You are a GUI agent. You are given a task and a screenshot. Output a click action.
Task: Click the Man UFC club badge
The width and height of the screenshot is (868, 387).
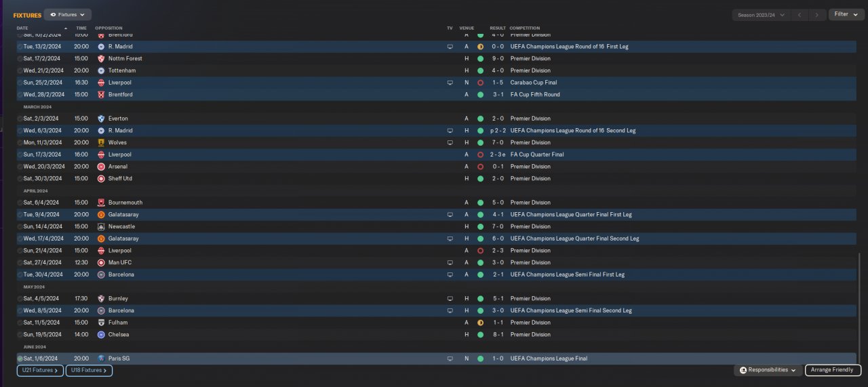coord(101,262)
